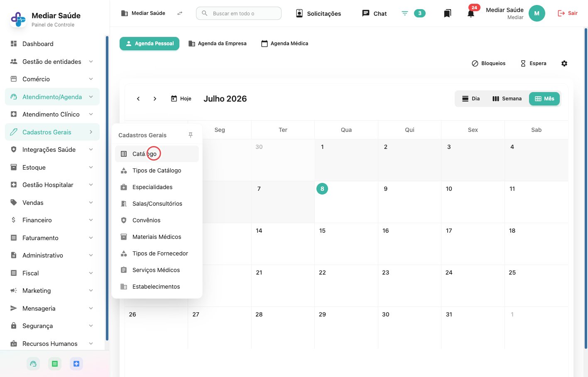Open the filter icon with 3 badge
Viewport: 588px width, 377px height.
[x=413, y=13]
